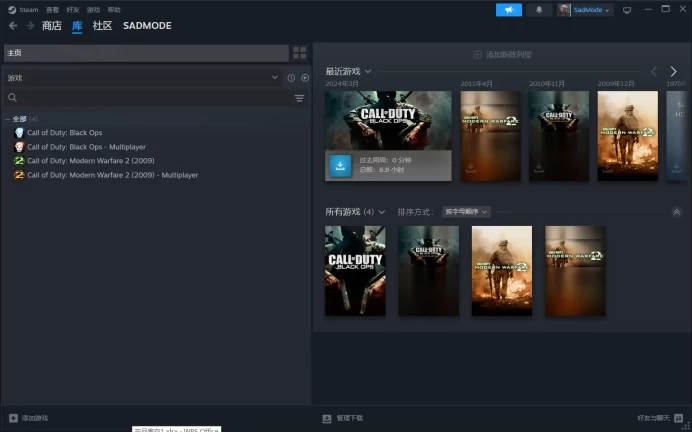Open 2011年4月 Modern Warfare 2 cover

pos(490,136)
